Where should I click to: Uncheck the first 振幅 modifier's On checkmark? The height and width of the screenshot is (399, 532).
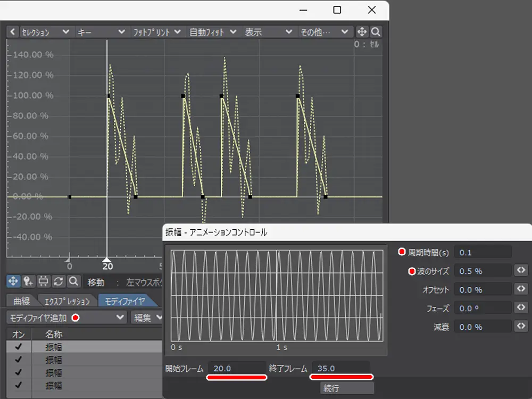pos(19,347)
